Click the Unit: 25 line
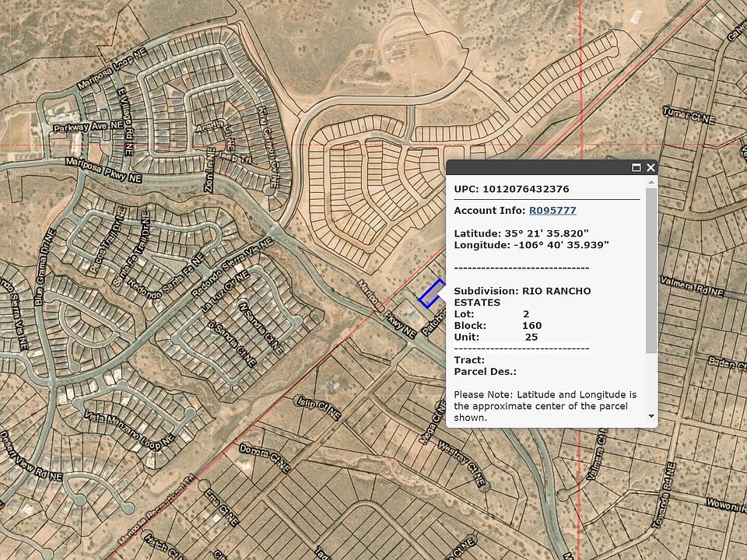 point(496,337)
